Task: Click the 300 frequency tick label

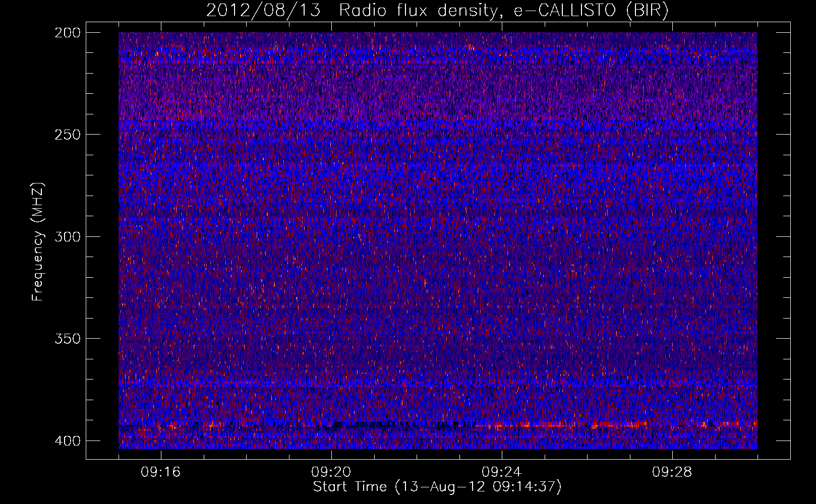Action: coord(67,236)
